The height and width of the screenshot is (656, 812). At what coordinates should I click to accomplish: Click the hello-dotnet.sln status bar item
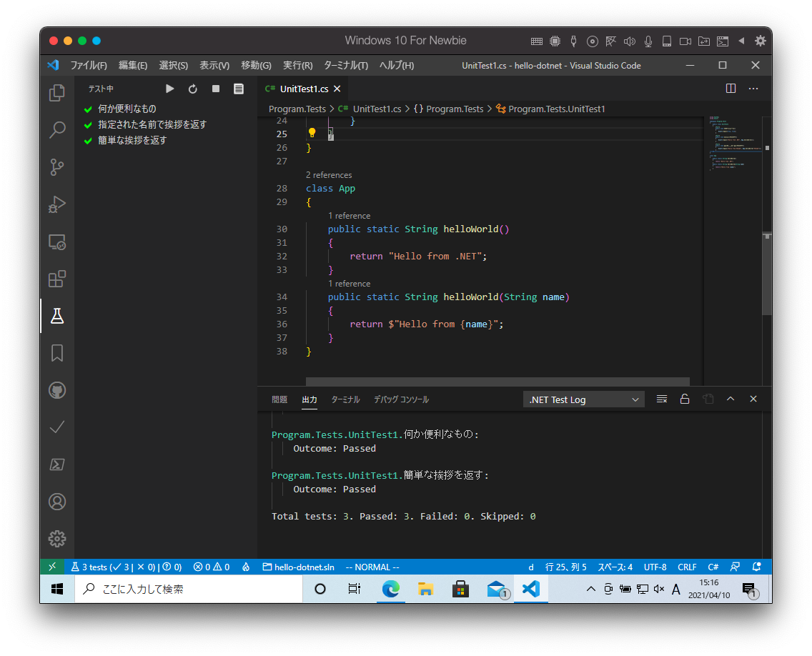298,567
